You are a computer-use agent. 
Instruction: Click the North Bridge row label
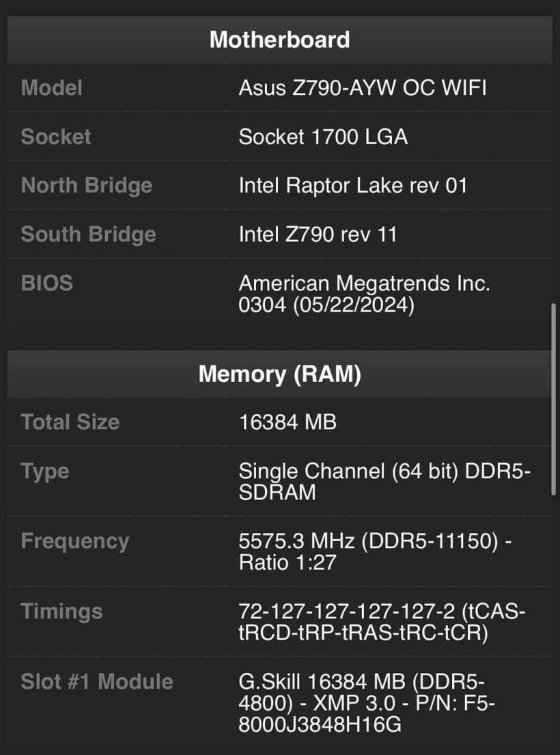pos(87,185)
